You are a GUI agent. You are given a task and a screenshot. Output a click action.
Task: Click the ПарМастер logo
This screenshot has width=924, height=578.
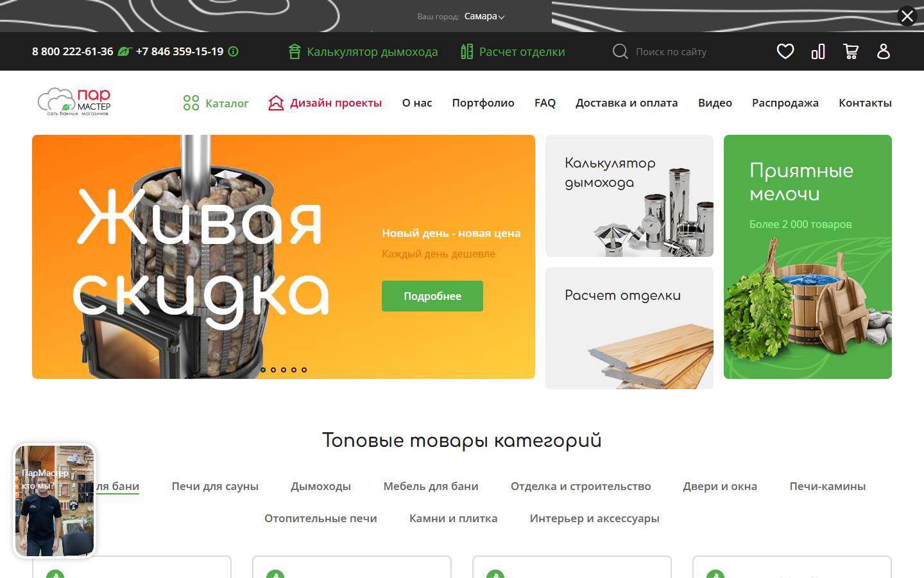pos(74,102)
